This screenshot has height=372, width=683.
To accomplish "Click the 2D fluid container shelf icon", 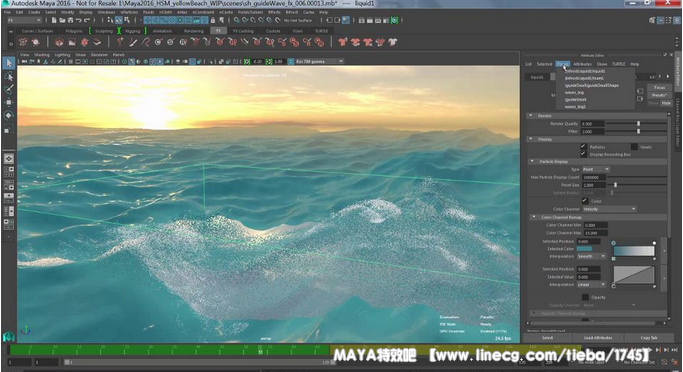I will 72,42.
